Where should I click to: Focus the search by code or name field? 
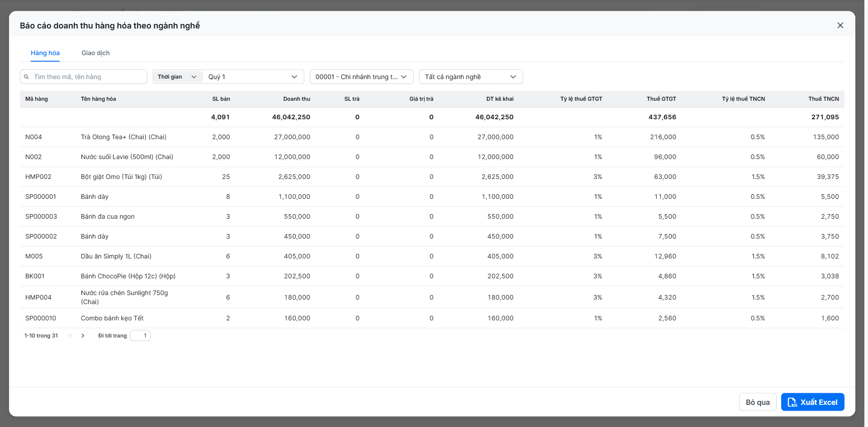click(84, 77)
